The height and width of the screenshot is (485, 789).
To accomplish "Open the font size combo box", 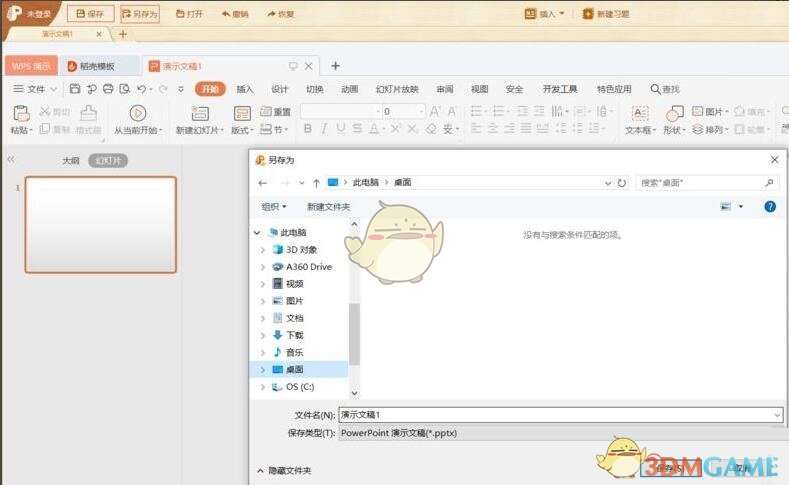I will (x=404, y=111).
